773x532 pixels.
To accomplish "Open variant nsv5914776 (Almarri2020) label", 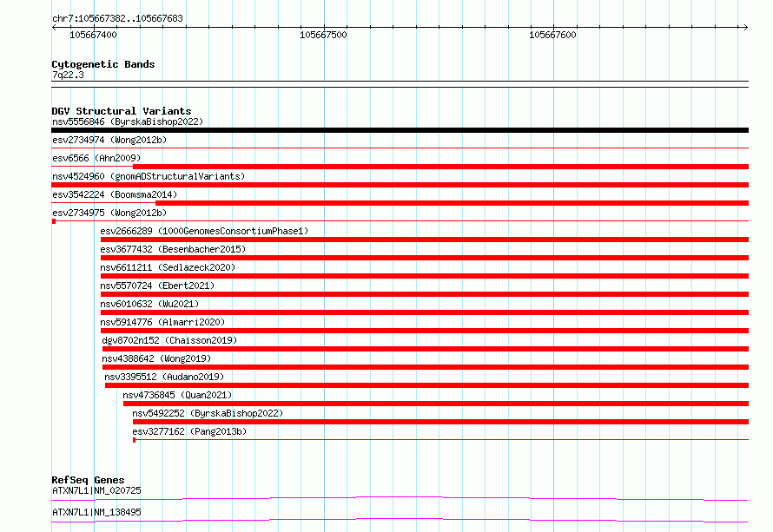I will (162, 322).
